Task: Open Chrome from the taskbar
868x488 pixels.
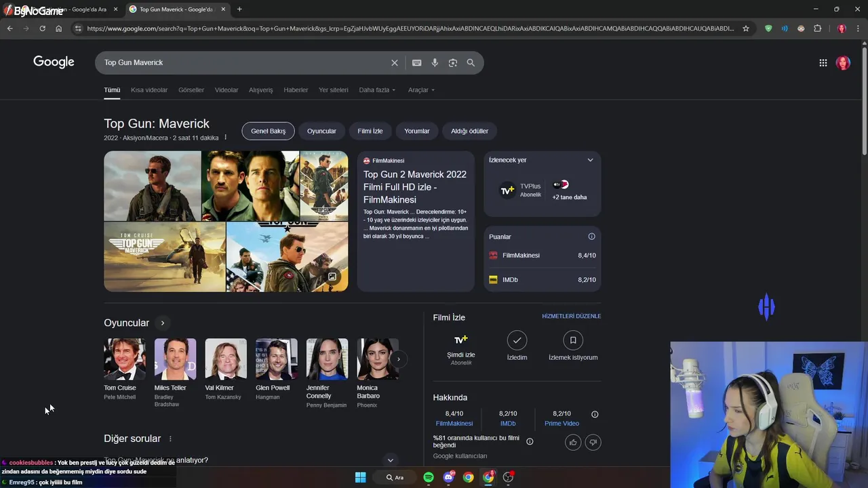Action: point(468,477)
